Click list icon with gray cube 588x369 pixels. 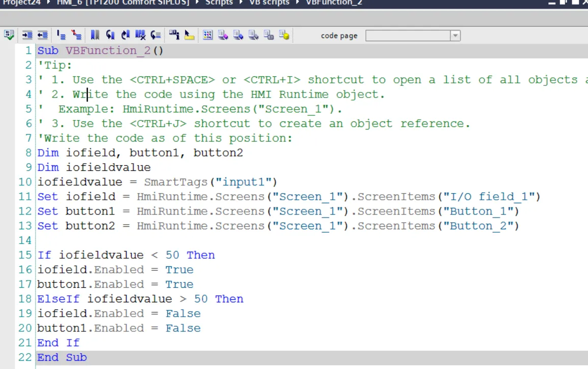(254, 35)
